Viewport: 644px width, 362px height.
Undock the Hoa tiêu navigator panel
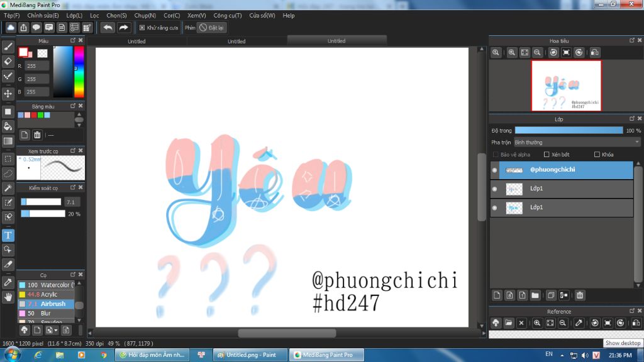click(x=631, y=40)
